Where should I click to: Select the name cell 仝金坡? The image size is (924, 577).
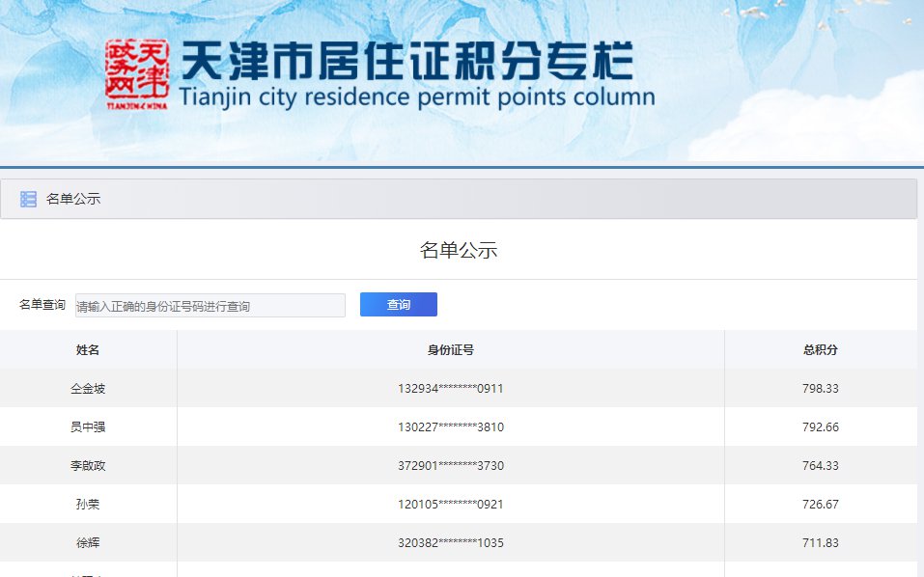(88, 389)
